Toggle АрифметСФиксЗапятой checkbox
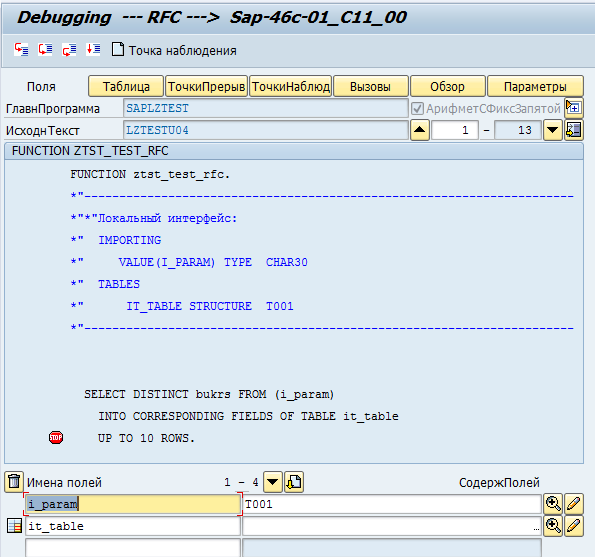Viewport: 595px width, 557px height. 417,109
